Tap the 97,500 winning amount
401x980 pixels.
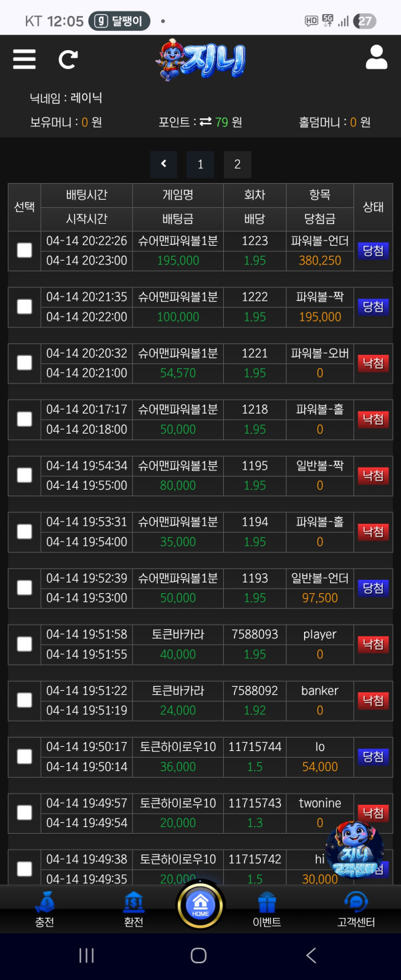pyautogui.click(x=320, y=598)
